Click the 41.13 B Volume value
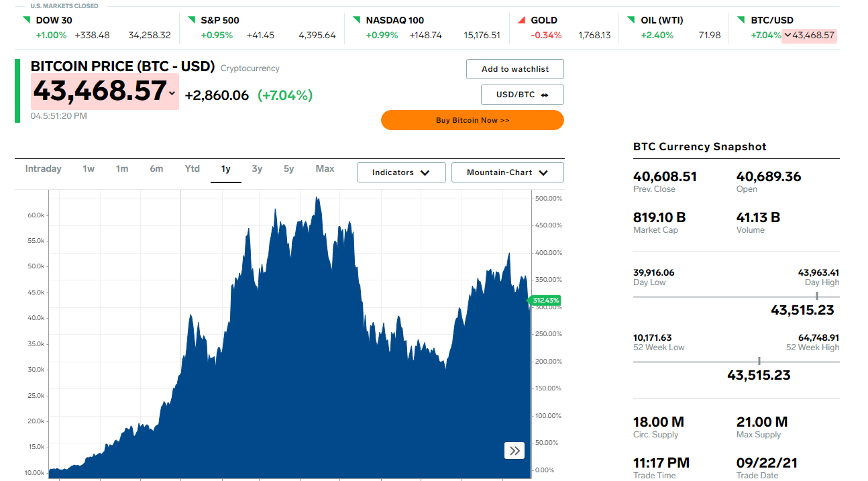Image resolution: width=868 pixels, height=481 pixels. tap(758, 217)
